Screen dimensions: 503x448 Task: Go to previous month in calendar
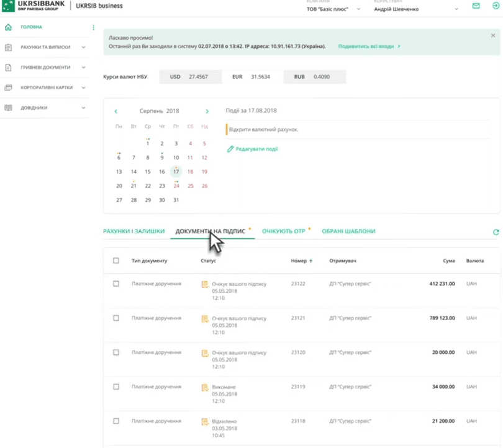click(116, 112)
